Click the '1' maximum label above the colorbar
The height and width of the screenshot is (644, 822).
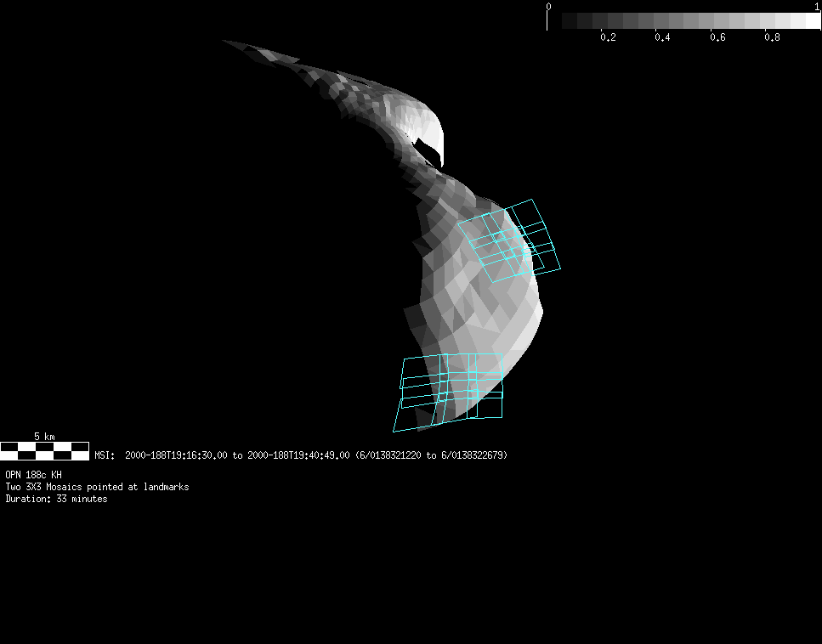point(817,6)
